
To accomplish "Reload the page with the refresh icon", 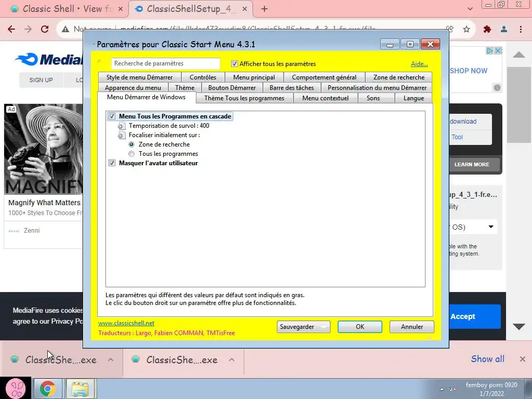I will 45,29.
